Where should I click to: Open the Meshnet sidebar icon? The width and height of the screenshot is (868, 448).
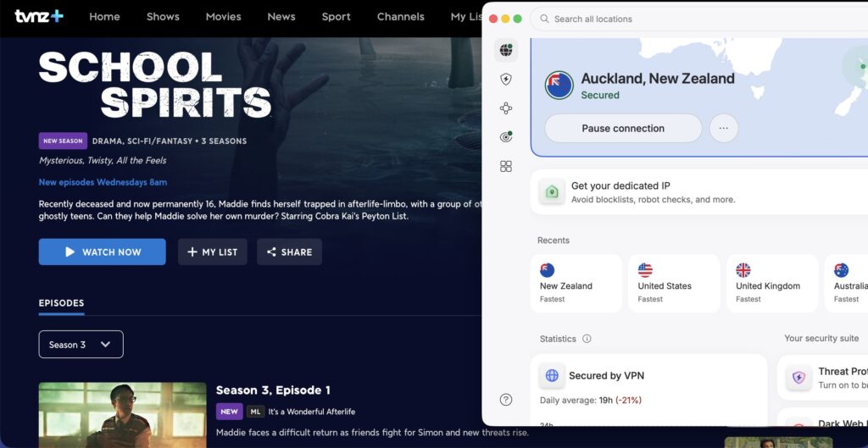(x=506, y=108)
